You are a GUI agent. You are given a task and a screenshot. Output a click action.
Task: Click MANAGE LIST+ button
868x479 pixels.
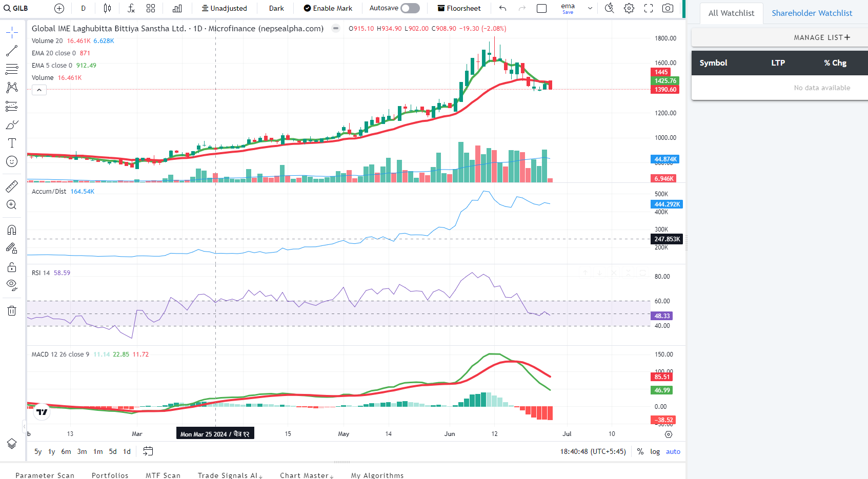[x=821, y=37]
